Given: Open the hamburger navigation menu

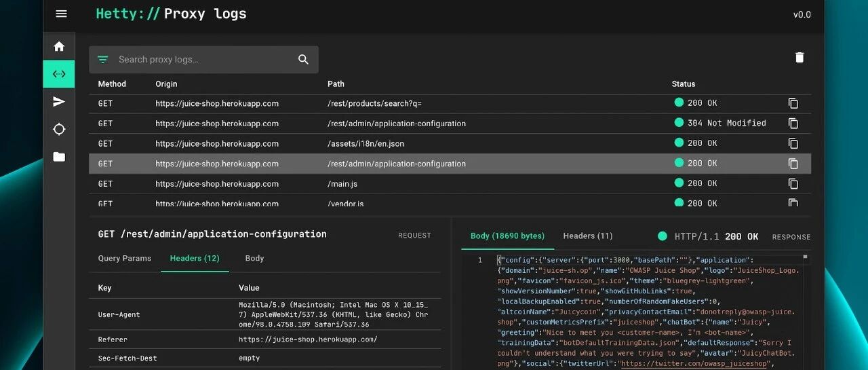Looking at the screenshot, I should tap(61, 14).
